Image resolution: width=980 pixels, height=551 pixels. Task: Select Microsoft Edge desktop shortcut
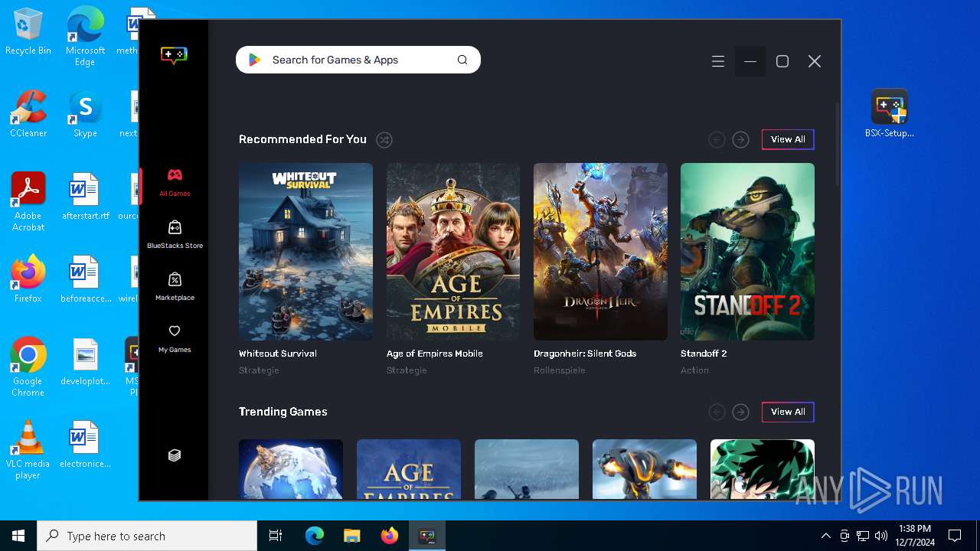(85, 37)
